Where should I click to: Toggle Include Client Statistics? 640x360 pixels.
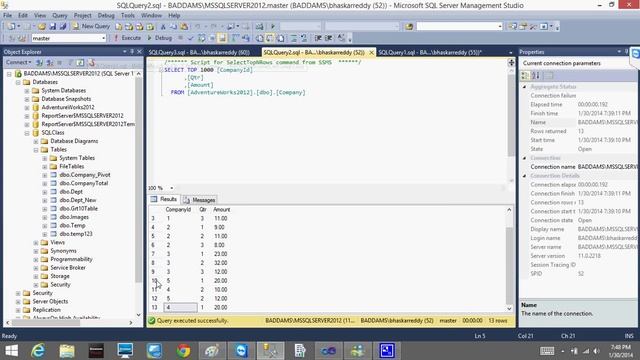coord(246,38)
